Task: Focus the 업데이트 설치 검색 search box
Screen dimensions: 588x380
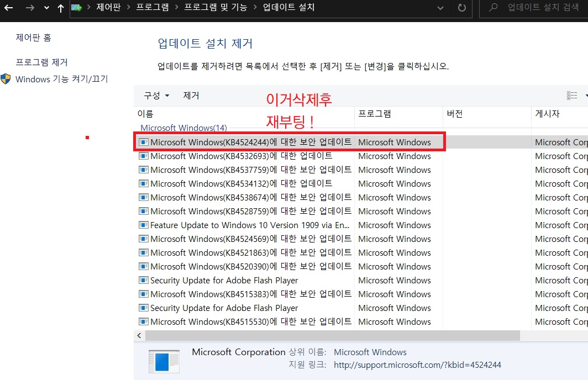Action: (x=534, y=8)
